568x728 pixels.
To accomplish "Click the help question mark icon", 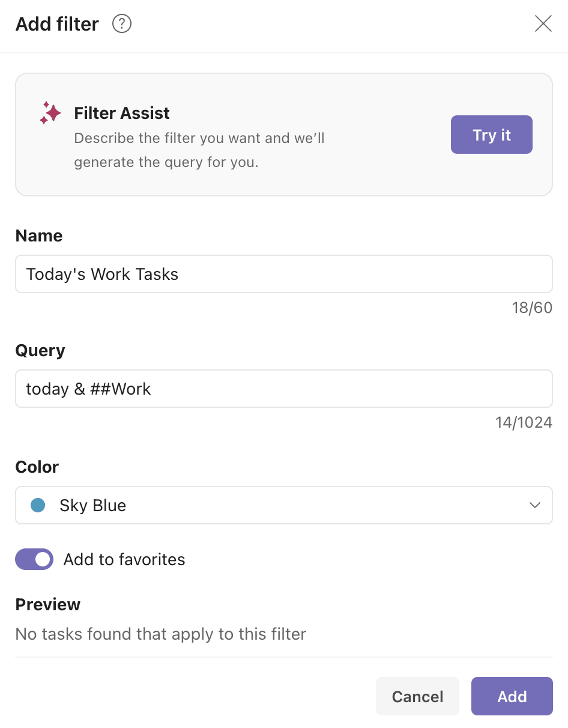I will 122,24.
